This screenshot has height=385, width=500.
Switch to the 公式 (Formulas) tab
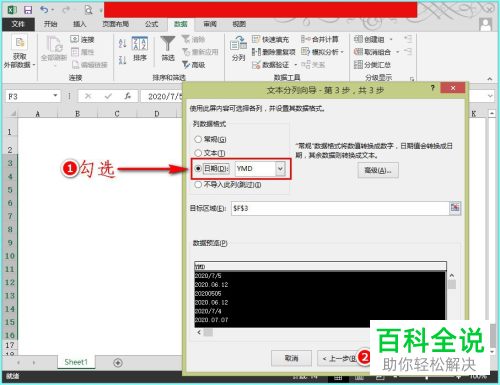click(x=151, y=24)
